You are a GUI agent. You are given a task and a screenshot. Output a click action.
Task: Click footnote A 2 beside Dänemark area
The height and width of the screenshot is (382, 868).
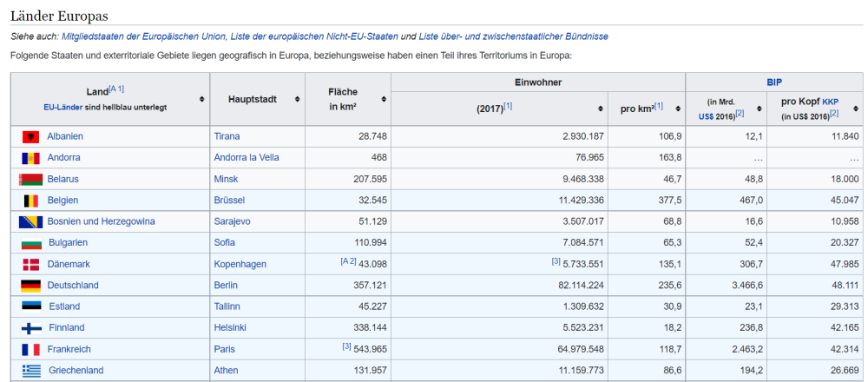tap(348, 261)
